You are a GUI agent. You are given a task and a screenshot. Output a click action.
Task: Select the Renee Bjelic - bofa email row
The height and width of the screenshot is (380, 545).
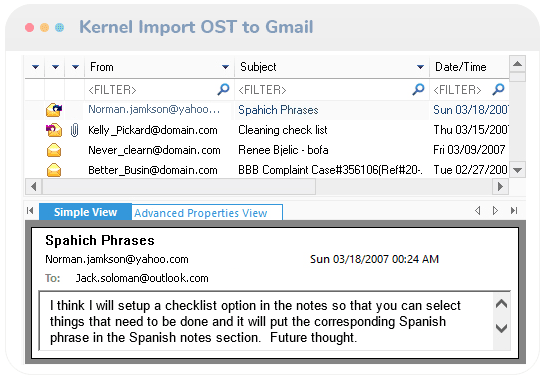click(267, 150)
